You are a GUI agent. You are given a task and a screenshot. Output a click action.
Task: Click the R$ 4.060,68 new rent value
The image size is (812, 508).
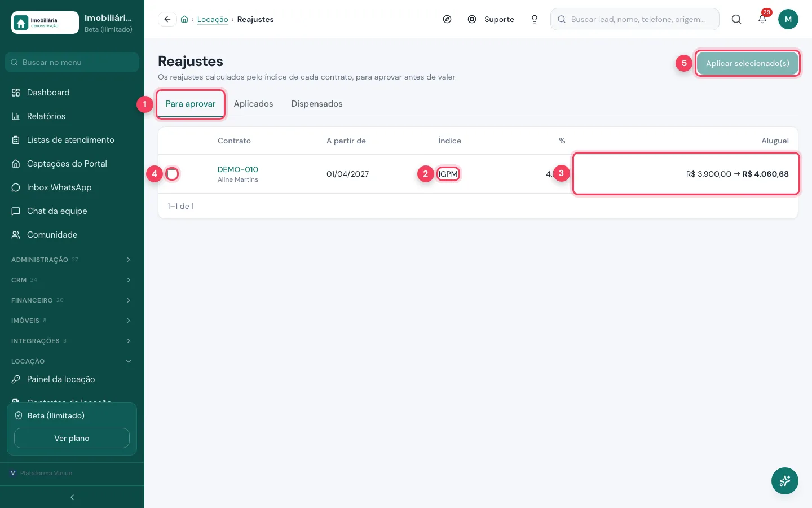pos(766,174)
